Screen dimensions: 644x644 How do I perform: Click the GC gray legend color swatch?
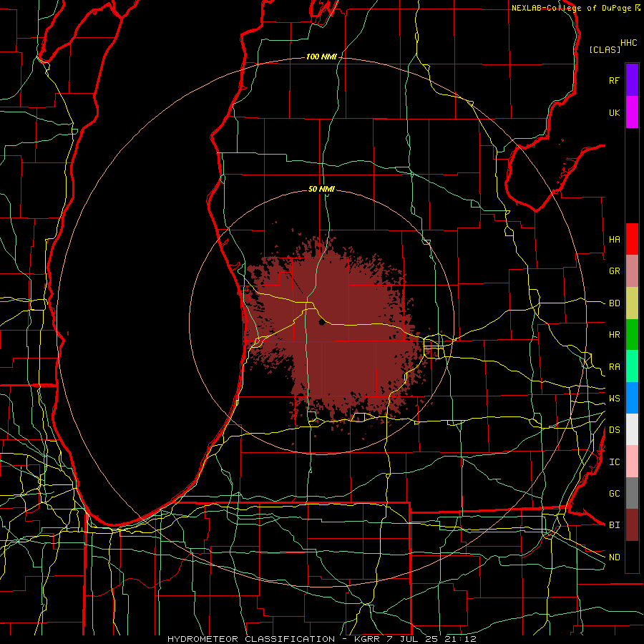click(632, 493)
